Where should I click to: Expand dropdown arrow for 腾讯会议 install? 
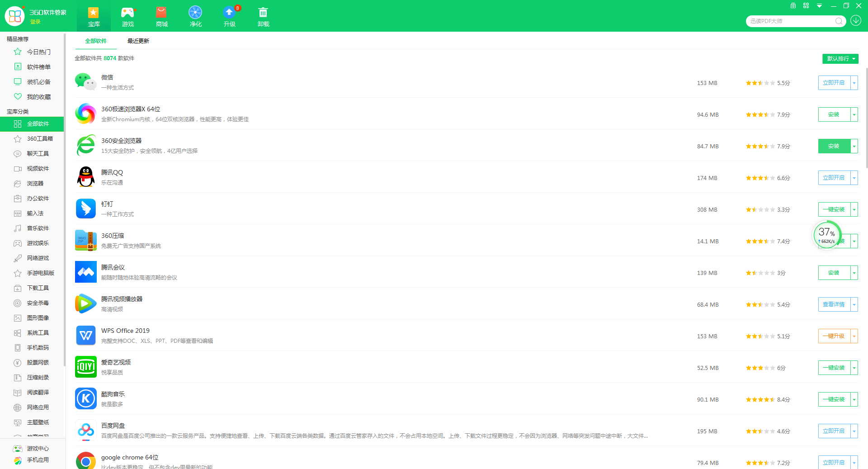(x=854, y=273)
